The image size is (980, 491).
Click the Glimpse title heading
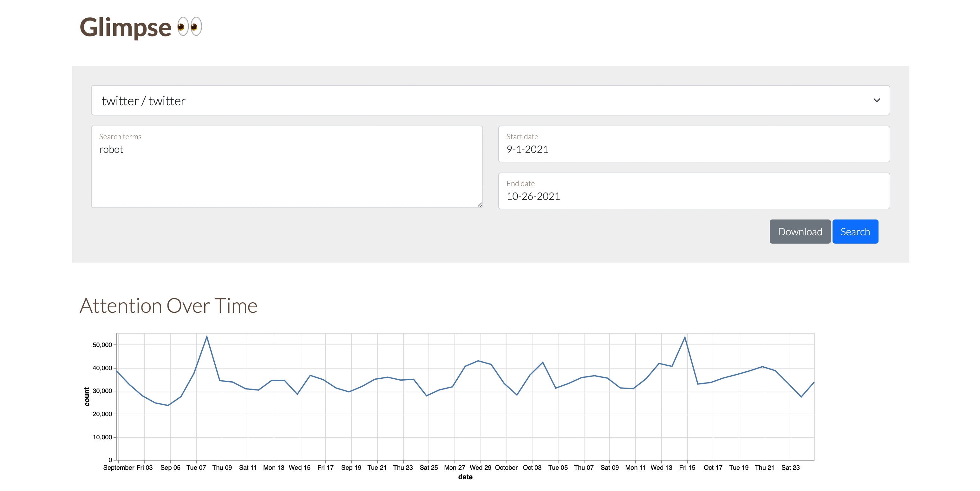(126, 27)
